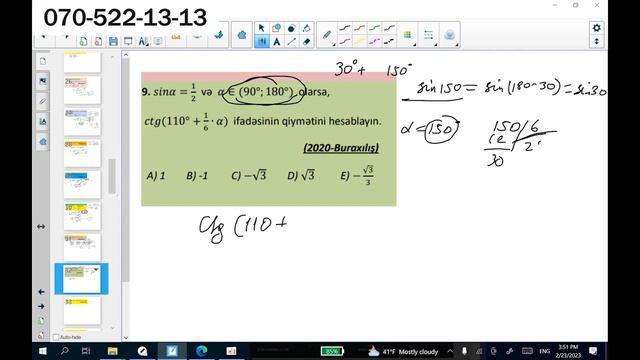Open the thumbnail after the selected page

[82, 311]
